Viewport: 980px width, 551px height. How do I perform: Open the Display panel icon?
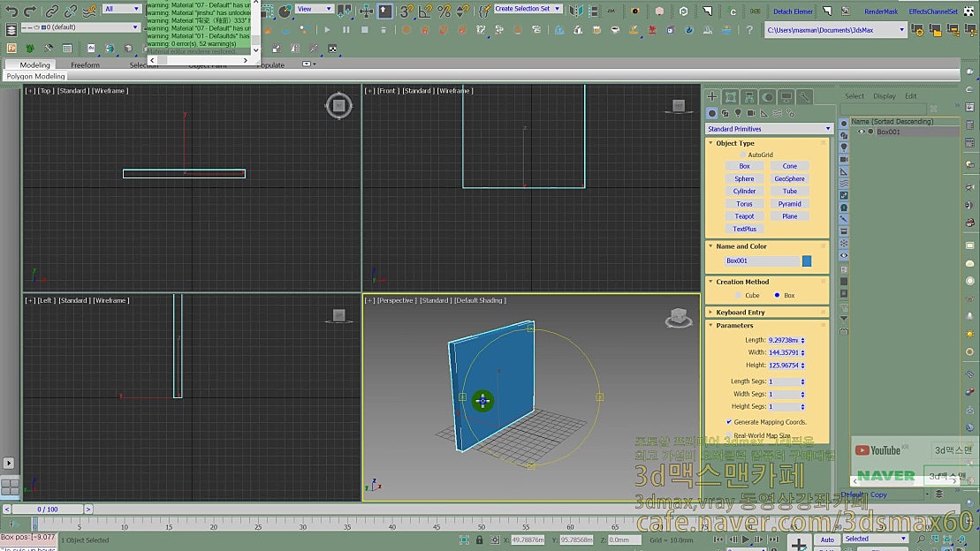(x=786, y=97)
